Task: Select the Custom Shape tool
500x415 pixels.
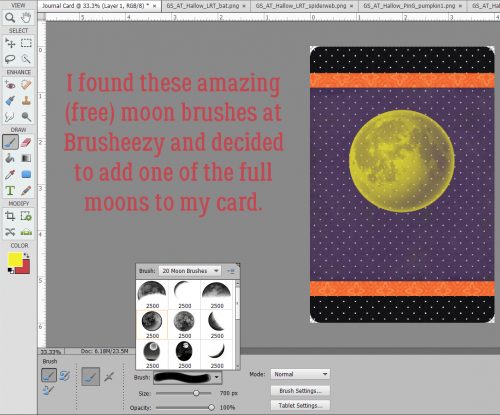Action: click(26, 174)
